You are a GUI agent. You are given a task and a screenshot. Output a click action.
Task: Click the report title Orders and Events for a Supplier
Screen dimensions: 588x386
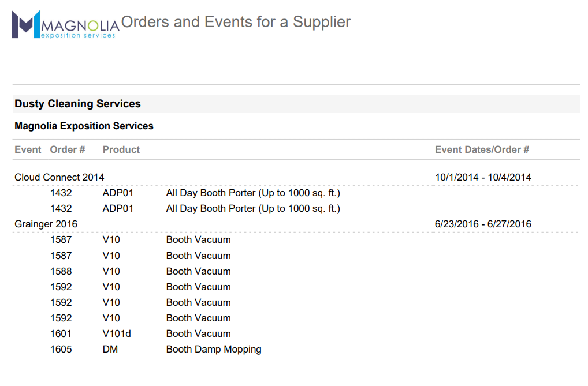point(236,22)
